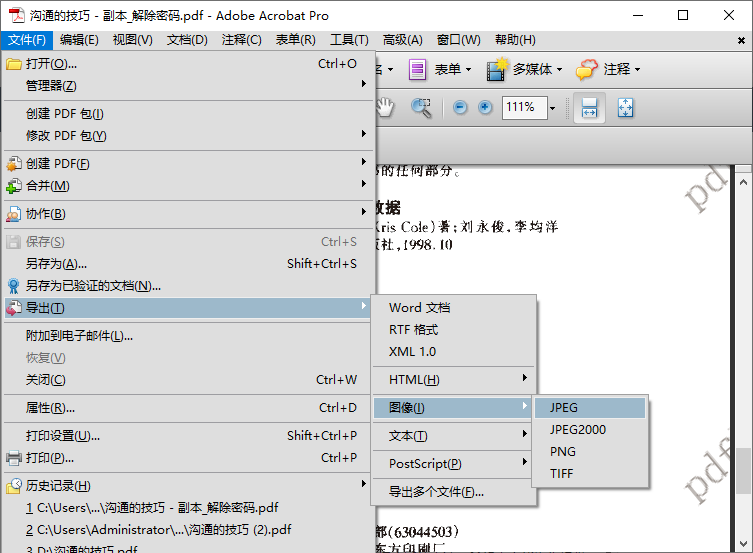Open the 注释(C) menu
The image size is (753, 553).
point(242,40)
